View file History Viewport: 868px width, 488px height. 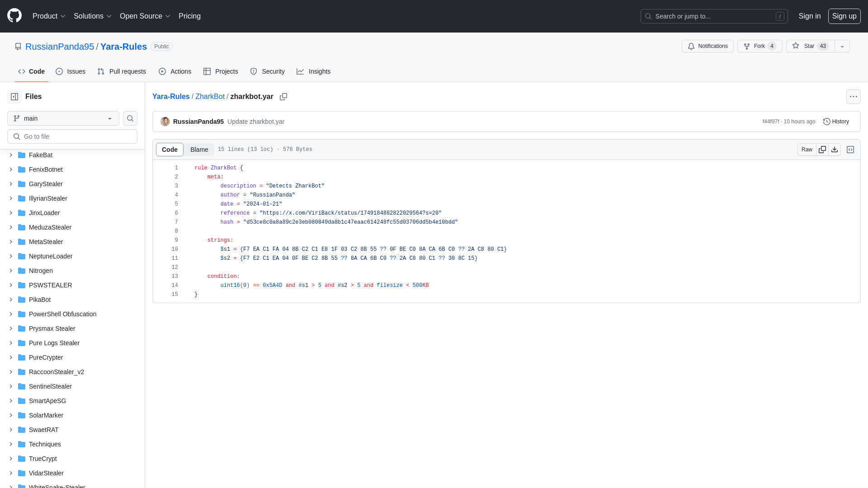click(836, 122)
